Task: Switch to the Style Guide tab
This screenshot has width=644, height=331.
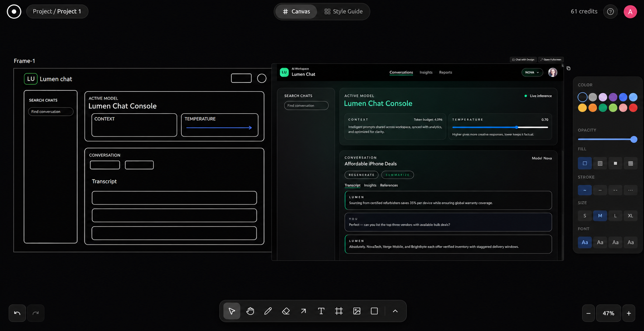Action: coord(343,11)
